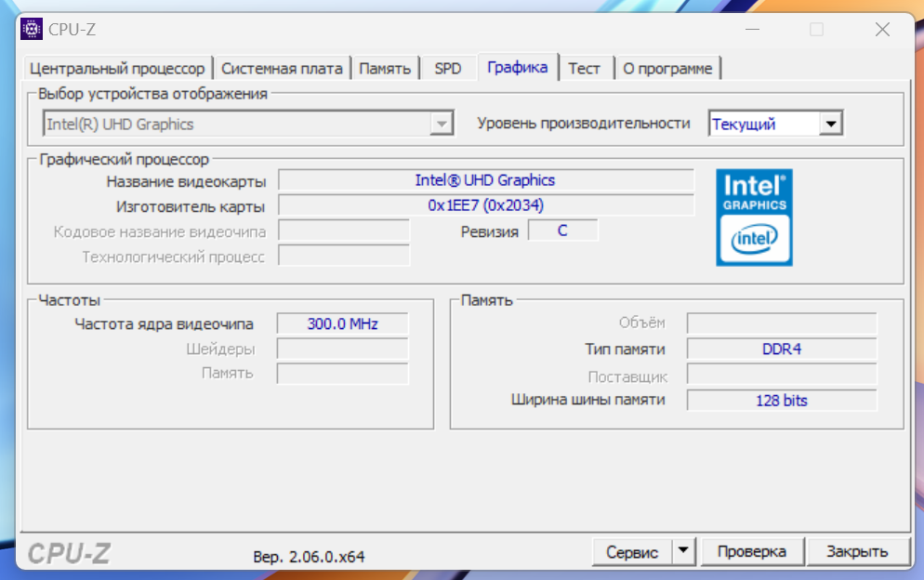Screen dimensions: 924x580
Task: Click the CPU-Z app icon in title bar
Action: tap(32, 29)
